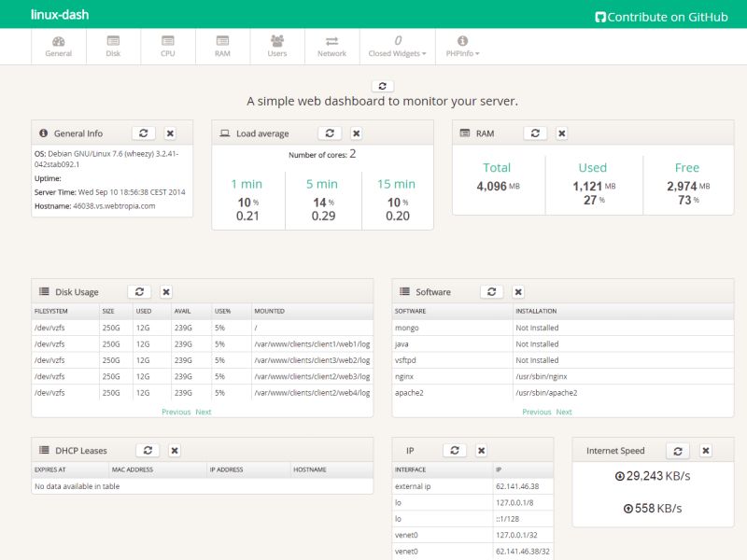
Task: Refresh the Internet Speed widget
Action: [x=678, y=450]
